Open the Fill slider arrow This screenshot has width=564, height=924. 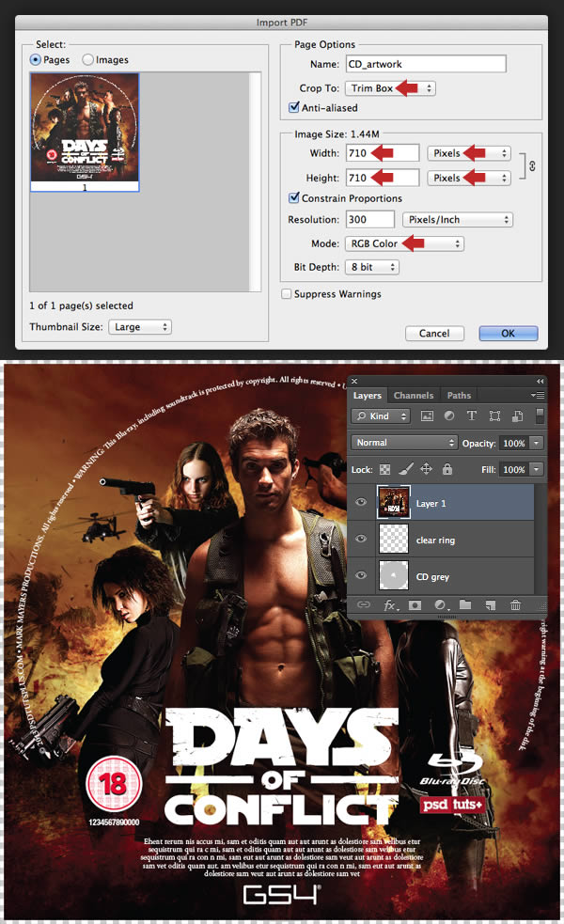click(x=537, y=470)
